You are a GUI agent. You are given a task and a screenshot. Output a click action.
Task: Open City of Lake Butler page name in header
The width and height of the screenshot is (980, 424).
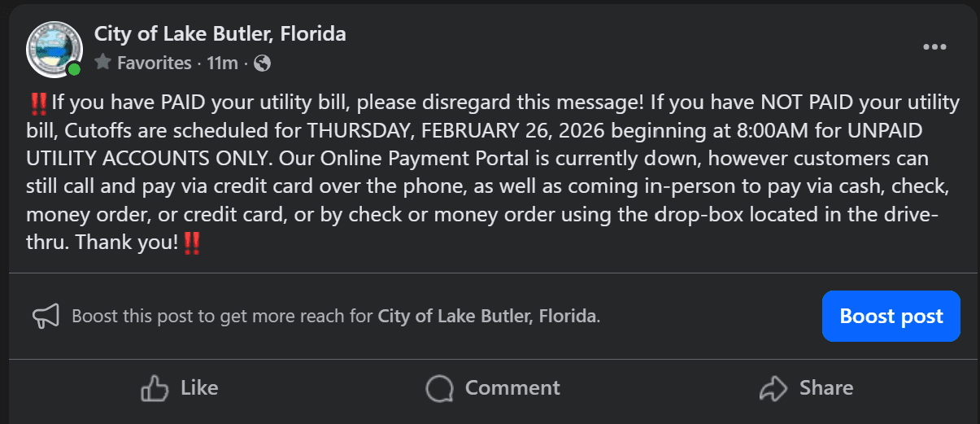[220, 34]
